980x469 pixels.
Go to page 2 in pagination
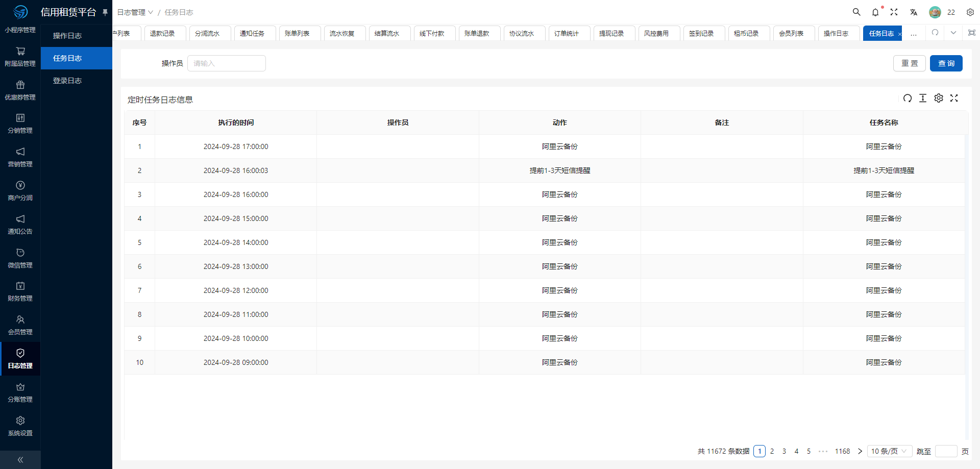pos(772,451)
